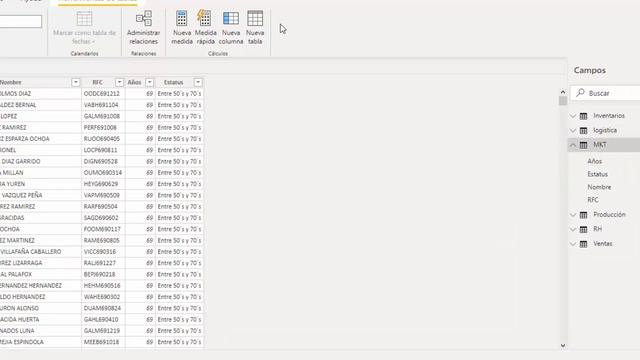Select the MKT table icon
Image resolution: width=640 pixels, height=360 pixels.
click(584, 145)
